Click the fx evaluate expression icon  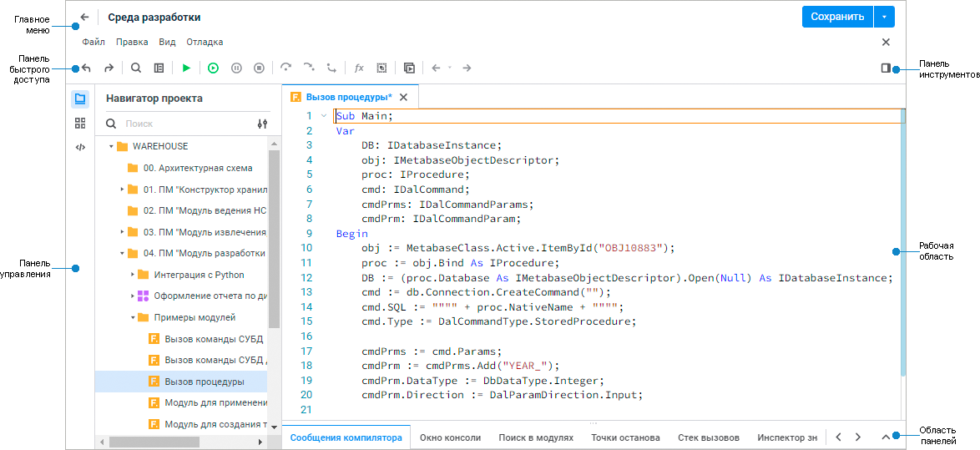[359, 68]
